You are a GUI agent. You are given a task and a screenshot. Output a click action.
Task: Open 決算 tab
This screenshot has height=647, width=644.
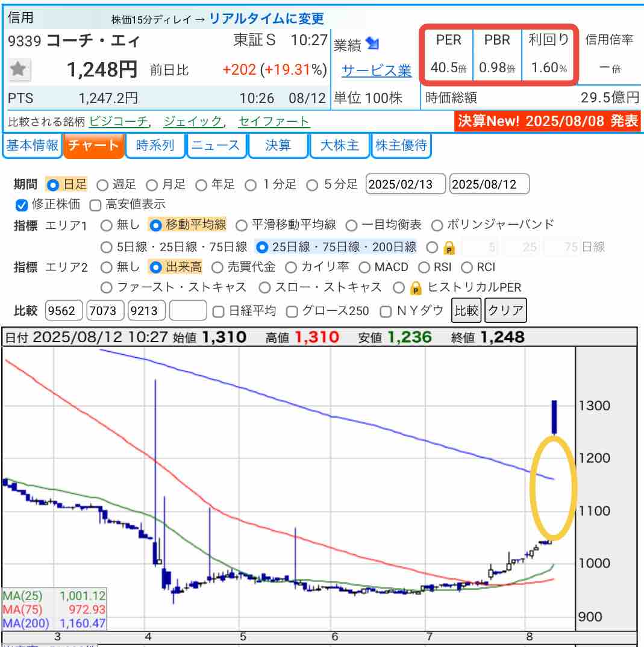point(278,145)
